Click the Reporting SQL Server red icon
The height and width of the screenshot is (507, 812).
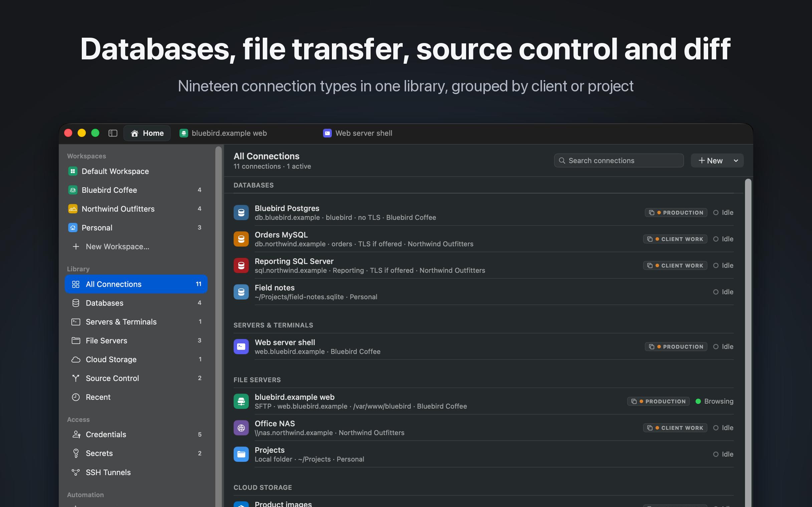tap(241, 266)
